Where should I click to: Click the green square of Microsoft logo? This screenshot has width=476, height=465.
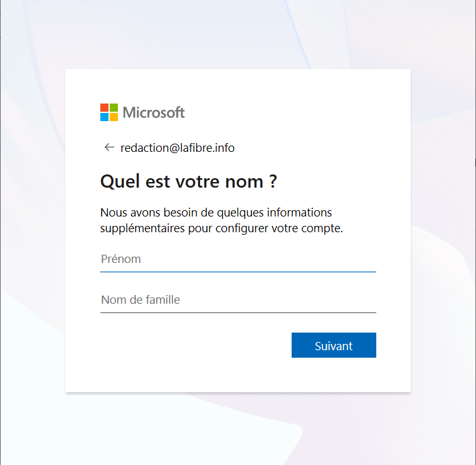[114, 108]
